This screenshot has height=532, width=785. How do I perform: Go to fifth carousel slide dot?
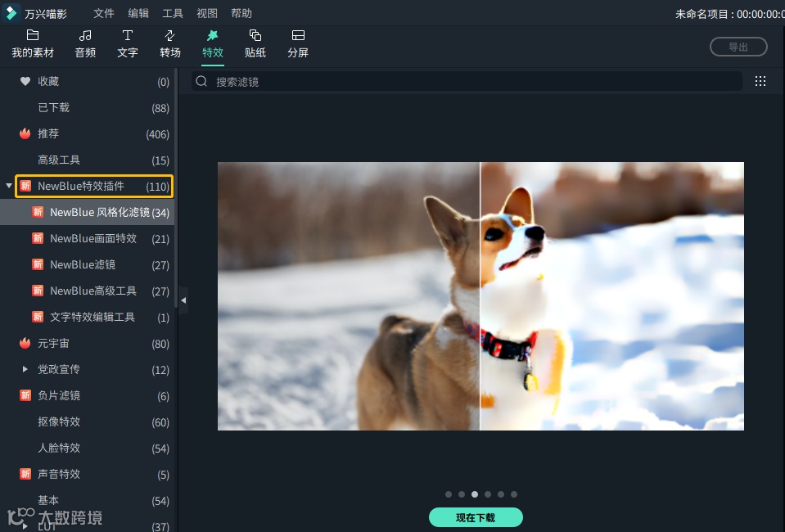point(501,494)
